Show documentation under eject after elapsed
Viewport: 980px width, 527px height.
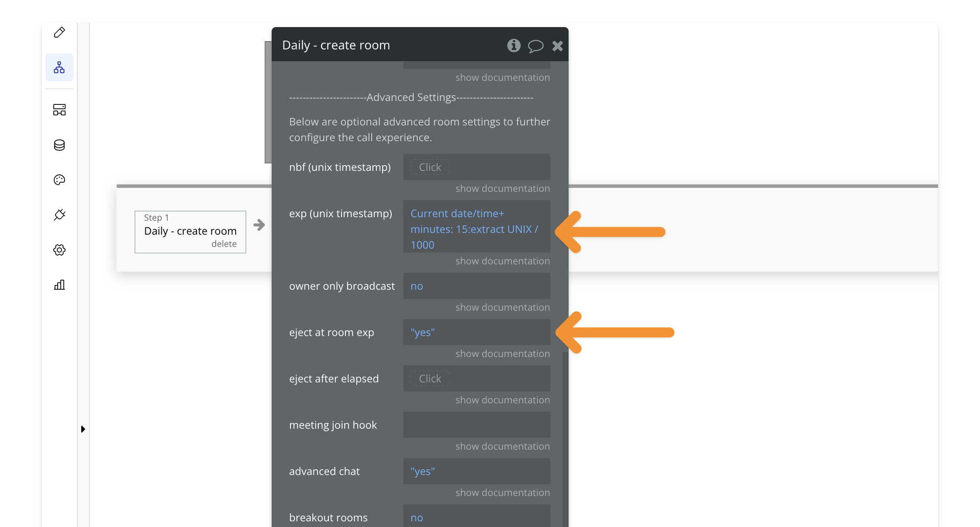[x=503, y=400]
